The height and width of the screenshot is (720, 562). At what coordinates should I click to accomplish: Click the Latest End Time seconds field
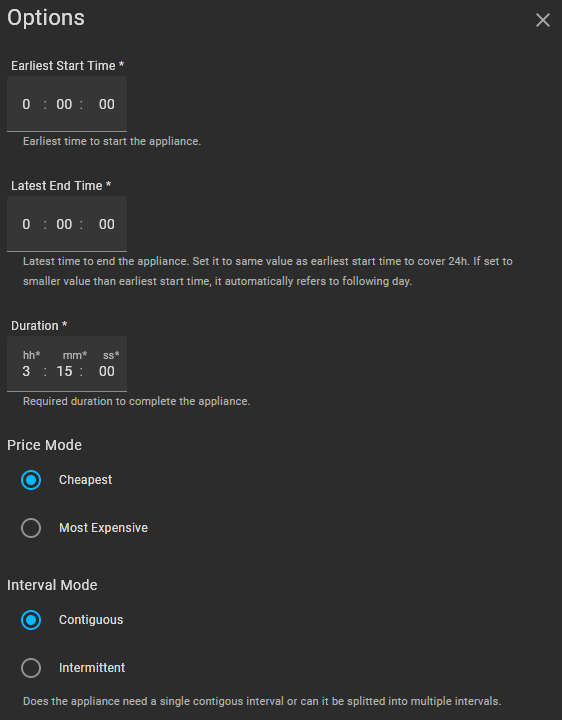pos(107,224)
